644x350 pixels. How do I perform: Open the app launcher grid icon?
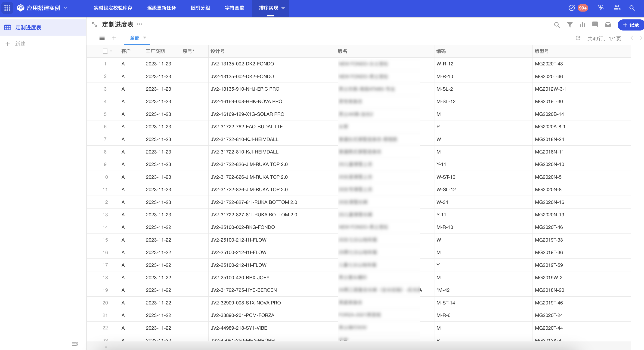click(x=7, y=8)
